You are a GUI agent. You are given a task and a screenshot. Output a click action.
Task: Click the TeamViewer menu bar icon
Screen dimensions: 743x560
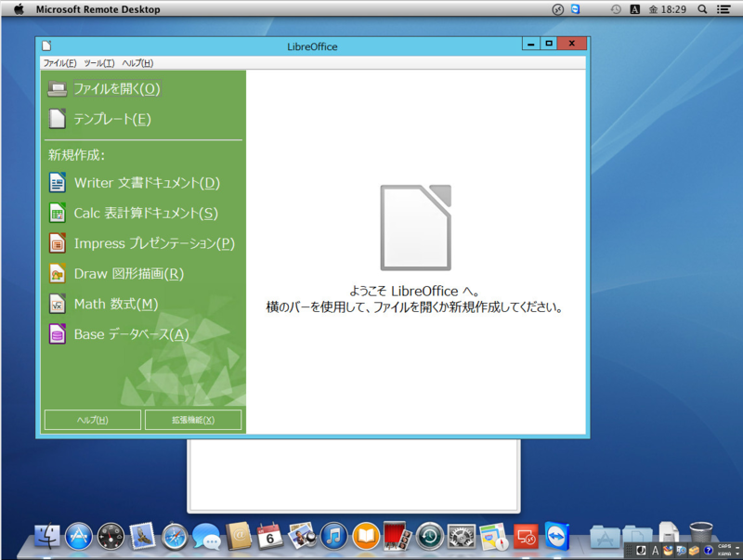575,9
